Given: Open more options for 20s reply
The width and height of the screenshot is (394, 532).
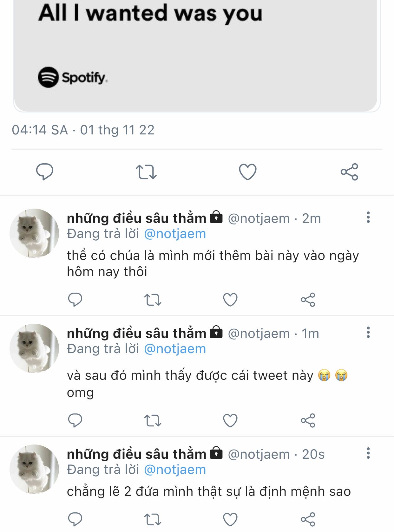Looking at the screenshot, I should pos(368,453).
